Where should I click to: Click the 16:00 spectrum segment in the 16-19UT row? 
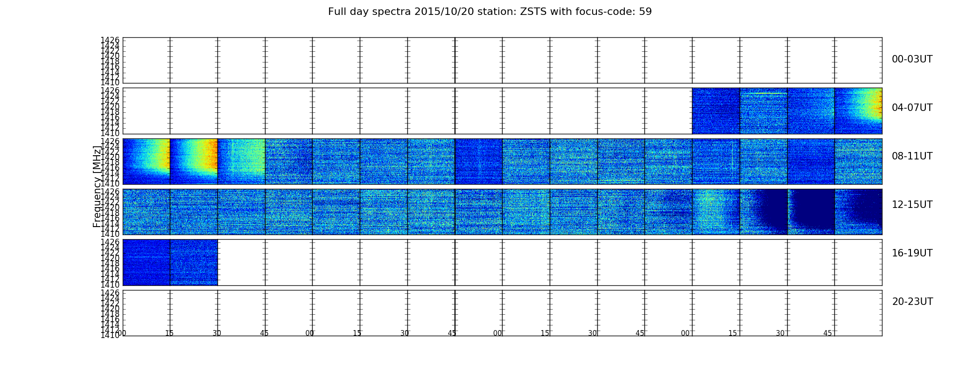pyautogui.click(x=146, y=262)
